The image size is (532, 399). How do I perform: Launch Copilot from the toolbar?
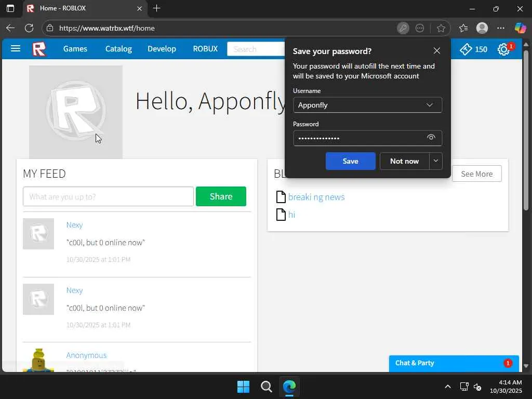(520, 28)
